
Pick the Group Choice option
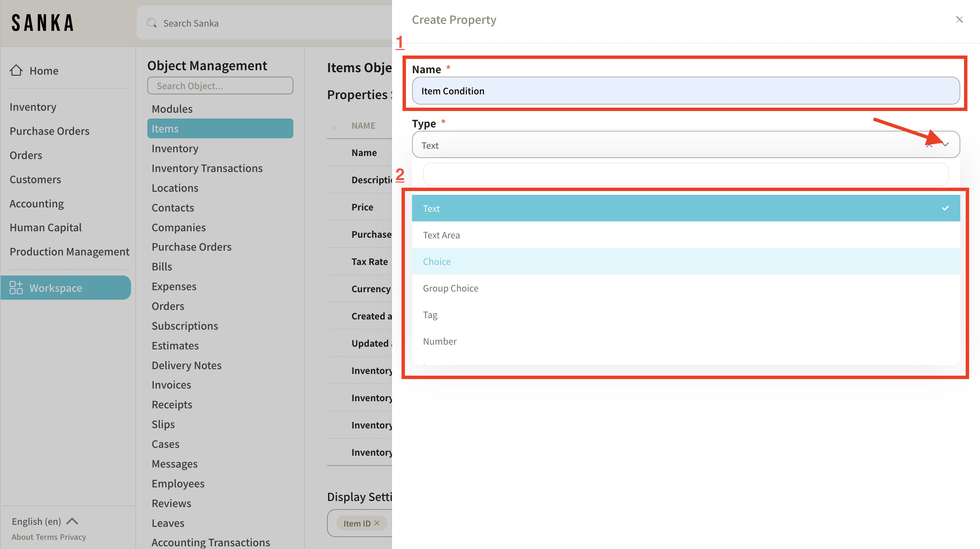coord(451,288)
